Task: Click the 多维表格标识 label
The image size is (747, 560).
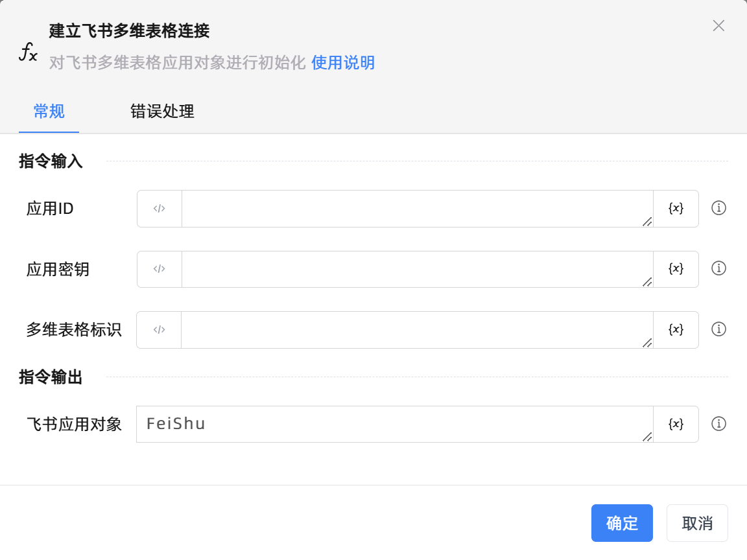Action: click(74, 329)
